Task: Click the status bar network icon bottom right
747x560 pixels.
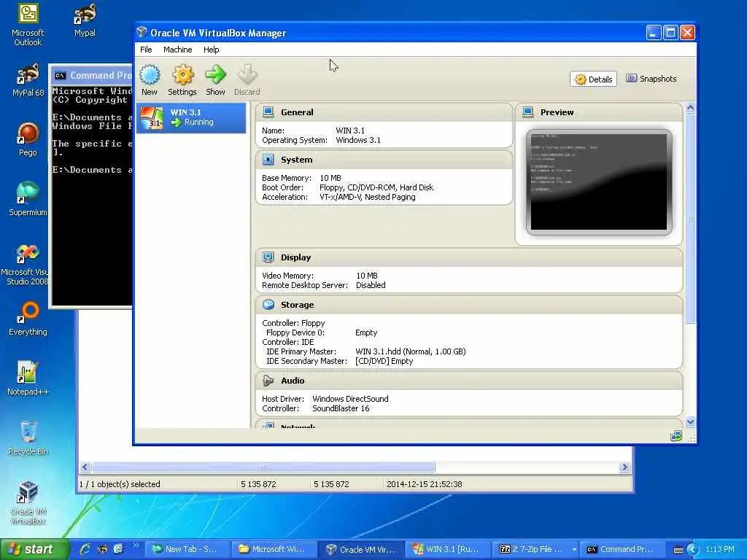Action: click(676, 436)
